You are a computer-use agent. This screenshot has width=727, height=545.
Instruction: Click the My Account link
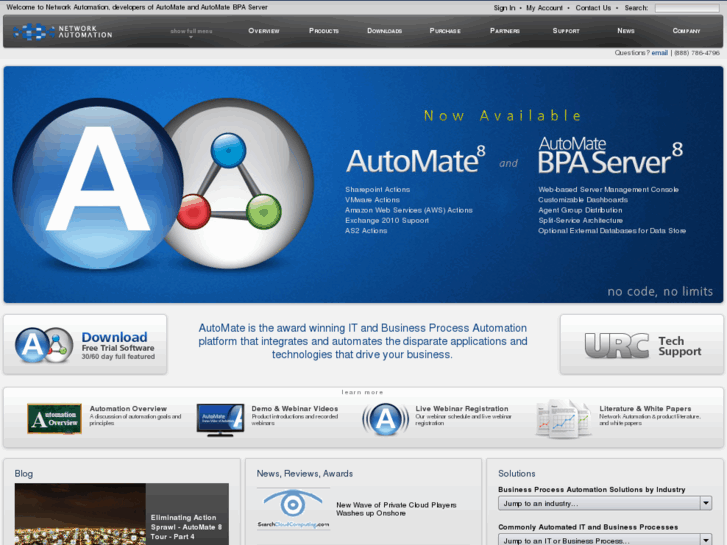[x=544, y=8]
